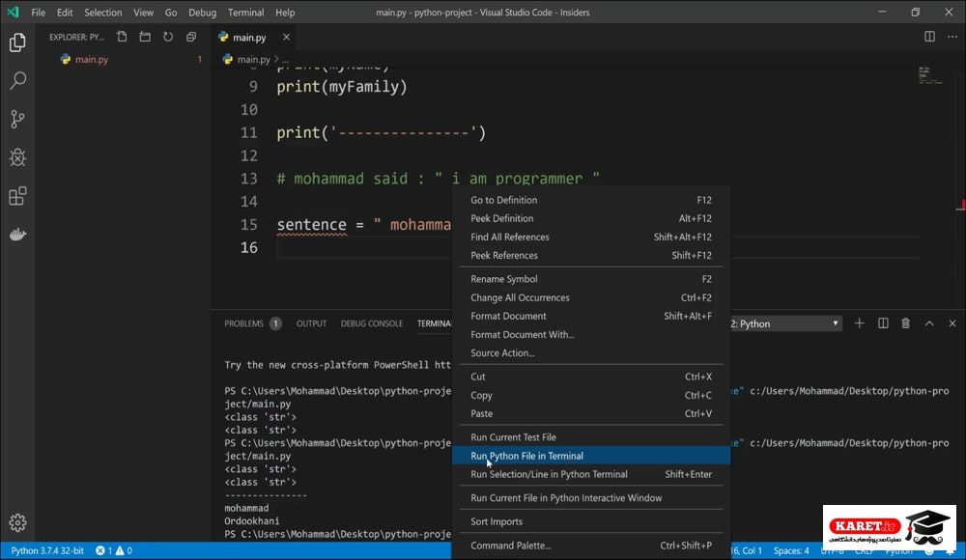The width and height of the screenshot is (966, 560).
Task: Choose Paste in context menu
Action: click(591, 414)
